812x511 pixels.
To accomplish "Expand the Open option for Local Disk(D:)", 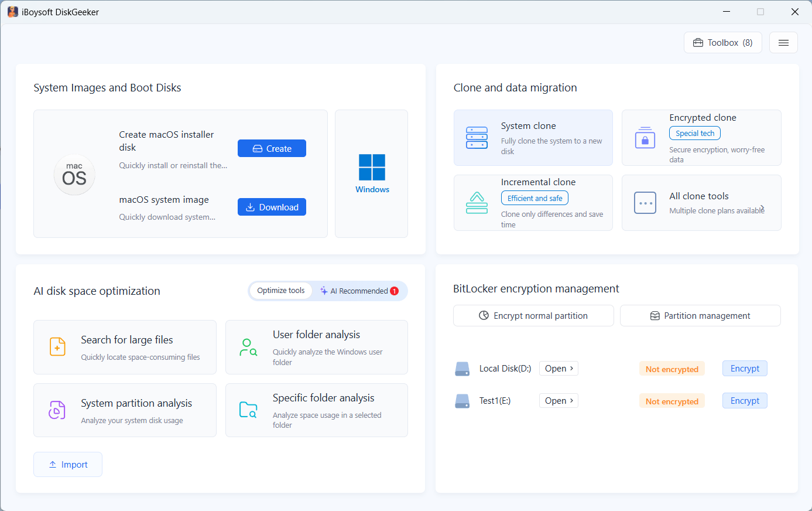I will pos(559,369).
